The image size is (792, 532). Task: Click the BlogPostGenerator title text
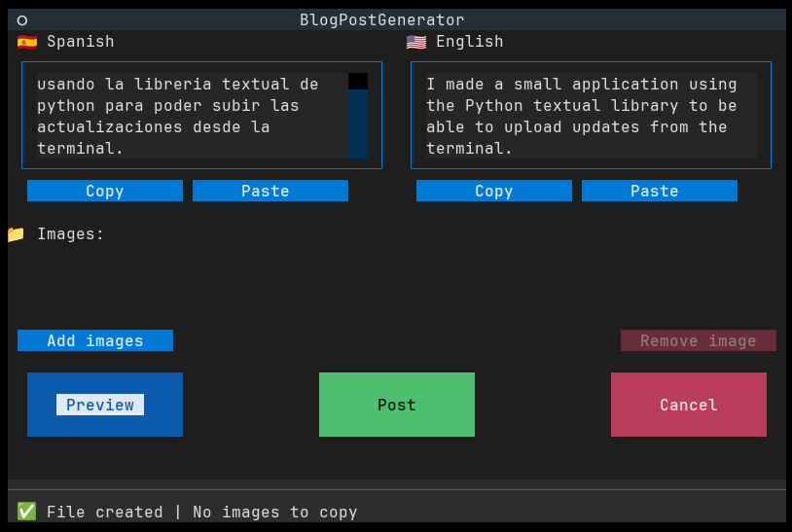pyautogui.click(x=382, y=20)
